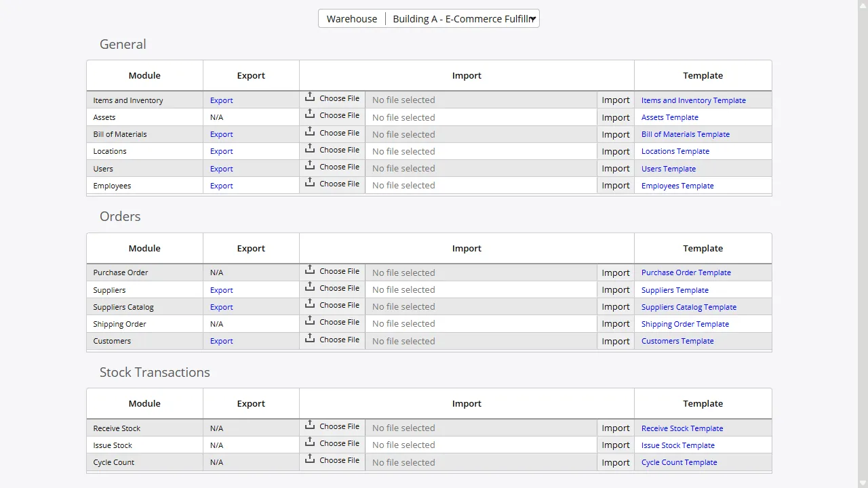Open the Suppliers Template link
Viewport: 868px width, 488px height.
pyautogui.click(x=675, y=289)
